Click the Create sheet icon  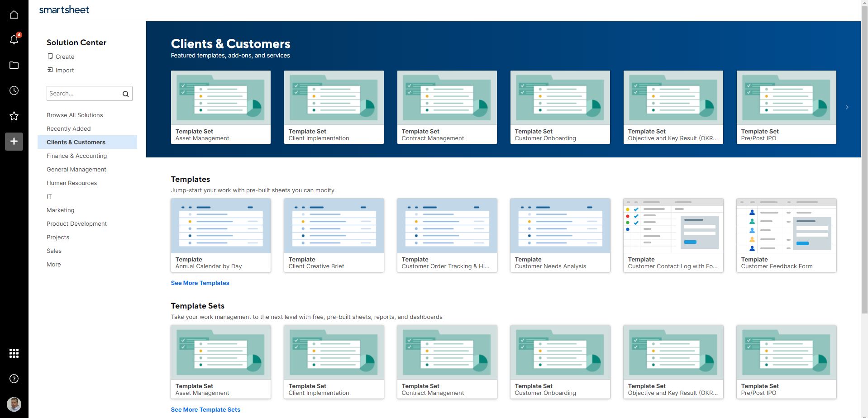(50, 57)
